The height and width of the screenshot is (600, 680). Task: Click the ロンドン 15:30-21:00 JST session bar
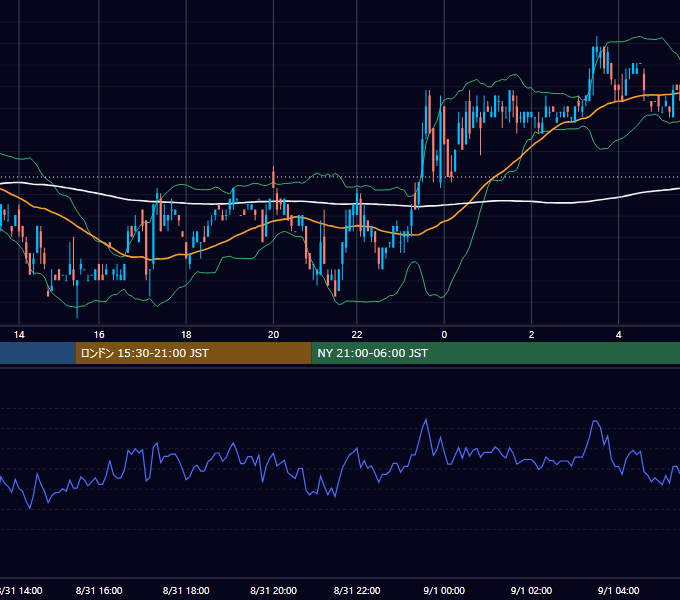point(193,353)
